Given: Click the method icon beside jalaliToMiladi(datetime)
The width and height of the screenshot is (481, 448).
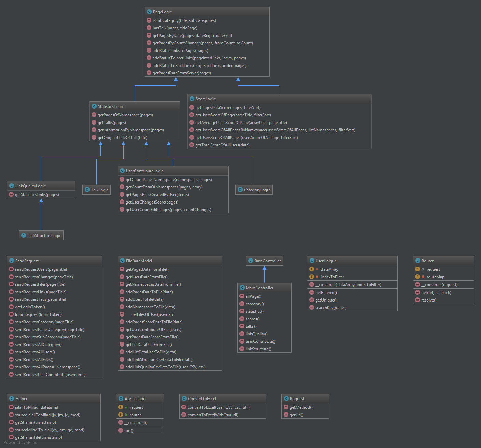Looking at the screenshot, I should (11, 407).
